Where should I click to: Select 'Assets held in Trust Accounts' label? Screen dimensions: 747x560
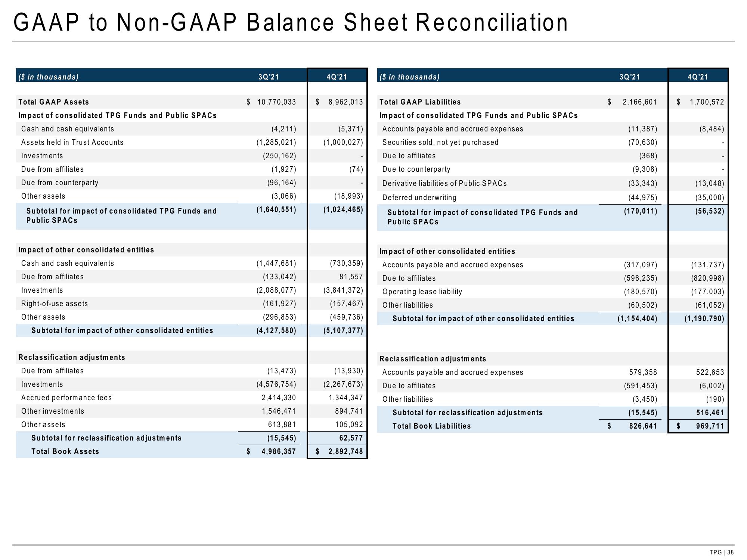pyautogui.click(x=72, y=142)
